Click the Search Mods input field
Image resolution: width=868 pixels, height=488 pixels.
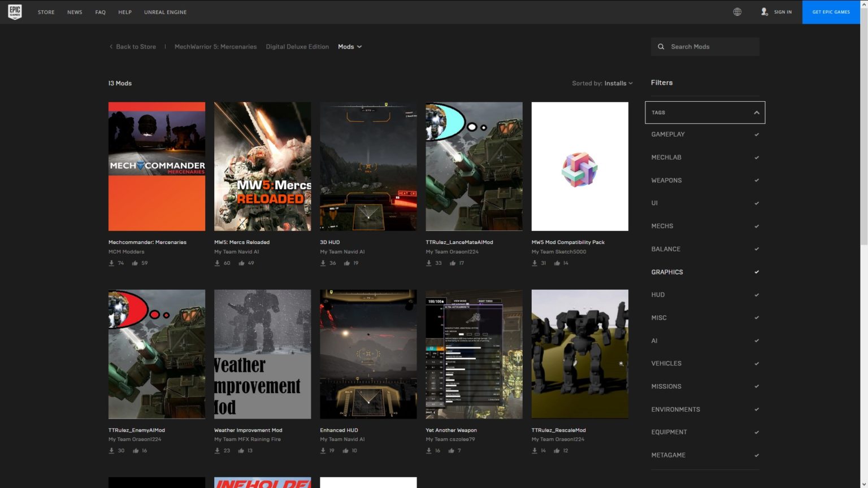point(705,47)
